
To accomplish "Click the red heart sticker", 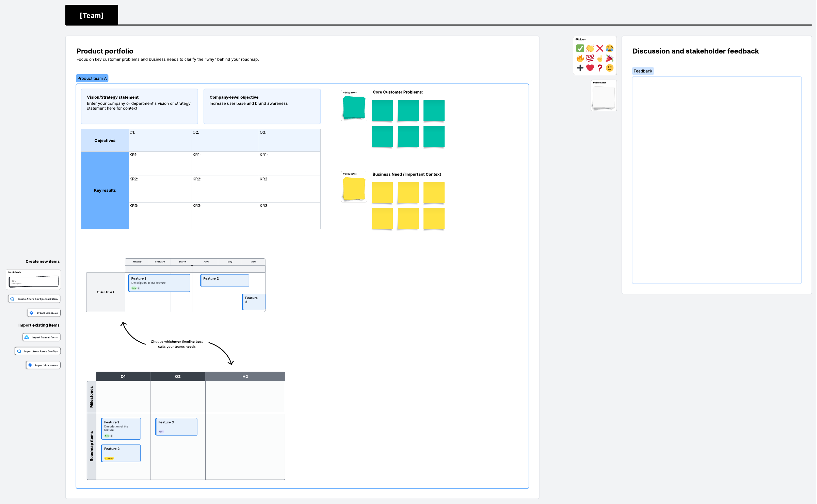I will 590,68.
